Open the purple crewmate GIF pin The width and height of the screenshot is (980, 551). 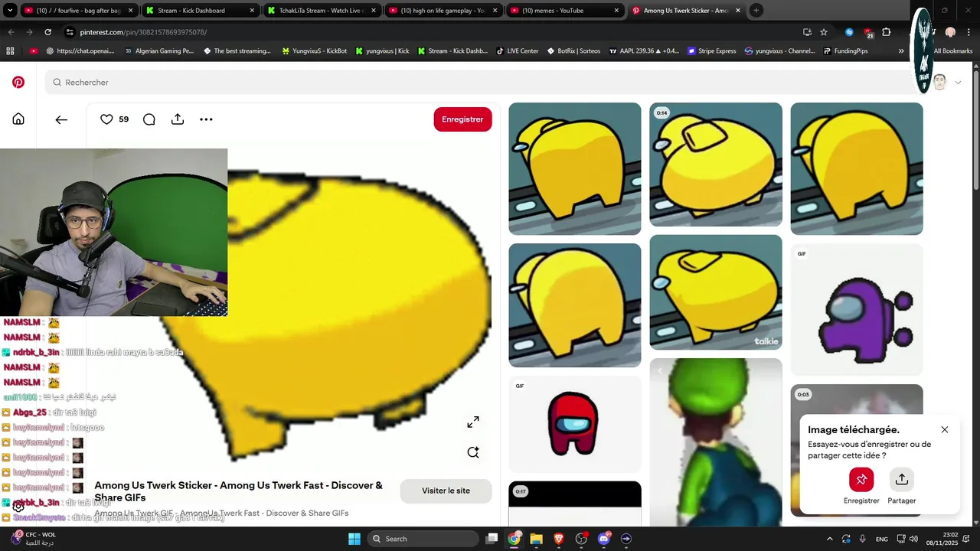[x=857, y=310]
